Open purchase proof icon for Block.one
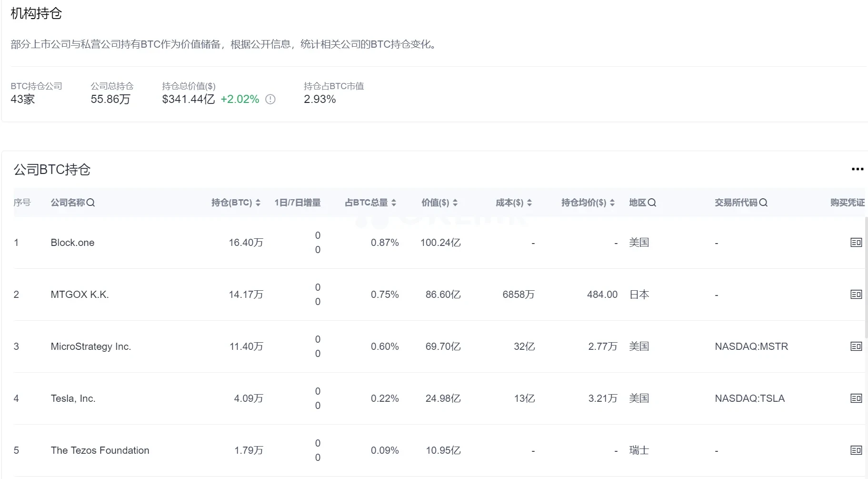This screenshot has height=479, width=868. point(856,243)
